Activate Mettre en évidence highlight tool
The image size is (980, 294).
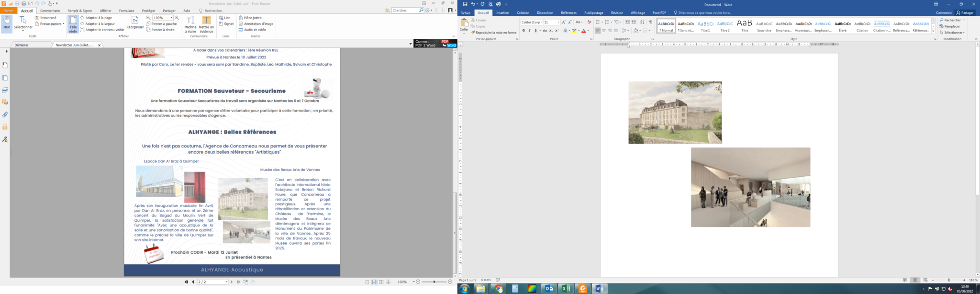point(206,24)
